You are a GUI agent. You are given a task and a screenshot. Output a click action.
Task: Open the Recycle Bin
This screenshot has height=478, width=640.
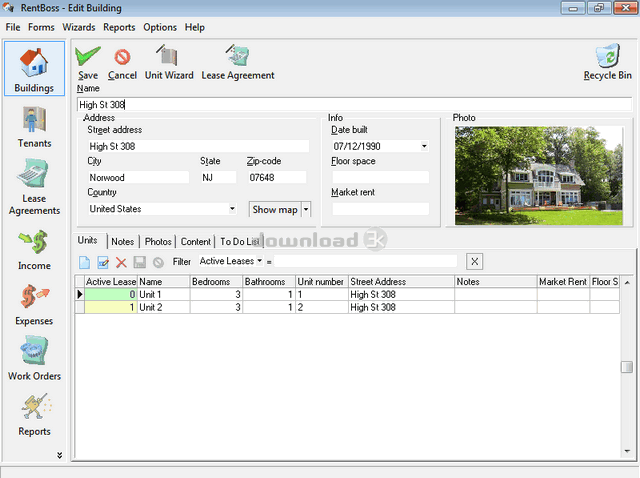pyautogui.click(x=607, y=58)
